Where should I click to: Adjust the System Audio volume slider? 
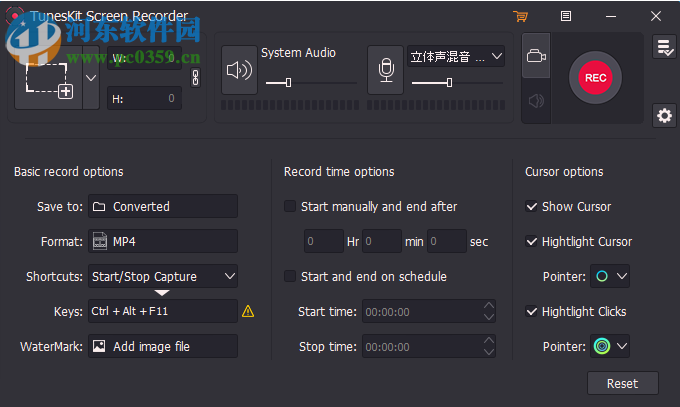pyautogui.click(x=288, y=82)
